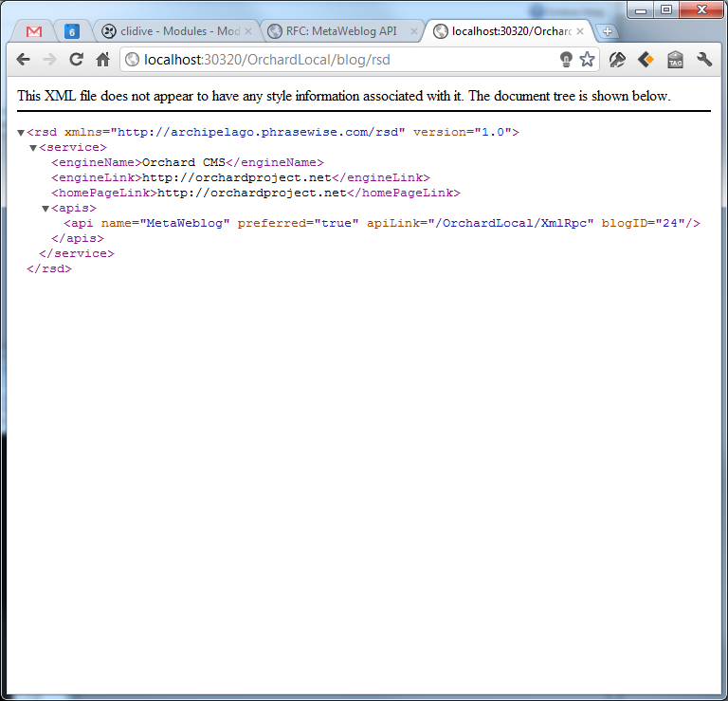This screenshot has width=728, height=701.
Task: Switch to RFC: MetaWeblog API tab
Action: click(x=337, y=31)
